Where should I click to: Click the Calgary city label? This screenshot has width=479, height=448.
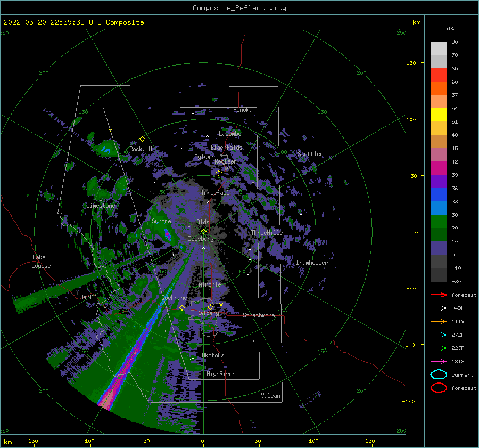tap(208, 313)
